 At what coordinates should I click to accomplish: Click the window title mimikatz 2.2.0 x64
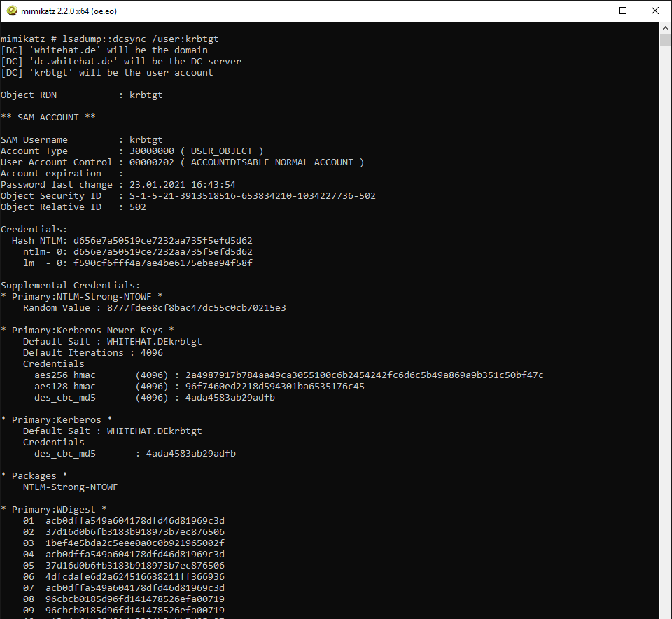69,11
